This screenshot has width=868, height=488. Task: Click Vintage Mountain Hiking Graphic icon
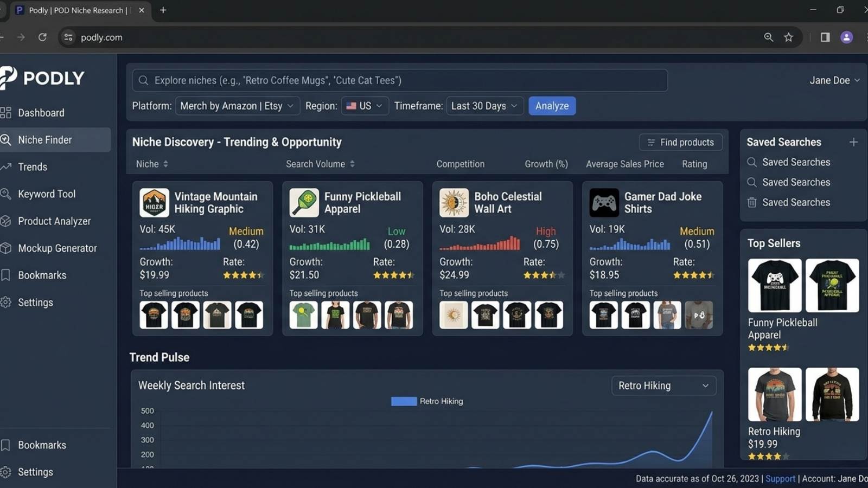[154, 203]
